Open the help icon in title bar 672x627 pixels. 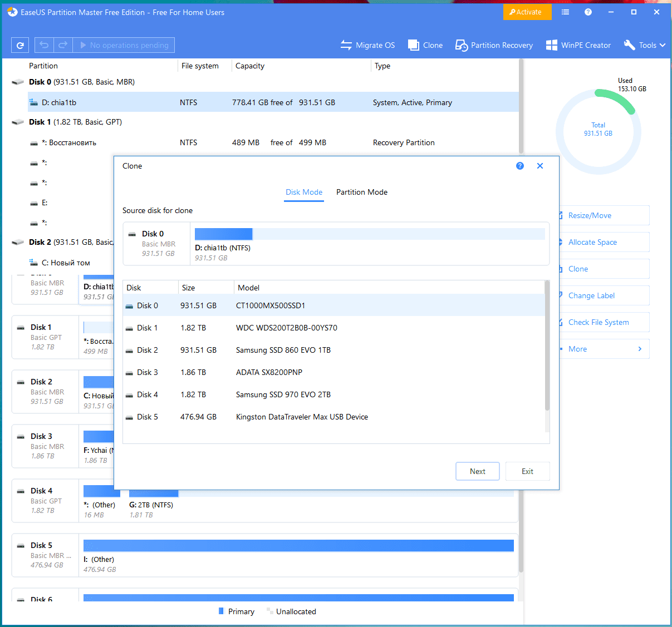588,12
